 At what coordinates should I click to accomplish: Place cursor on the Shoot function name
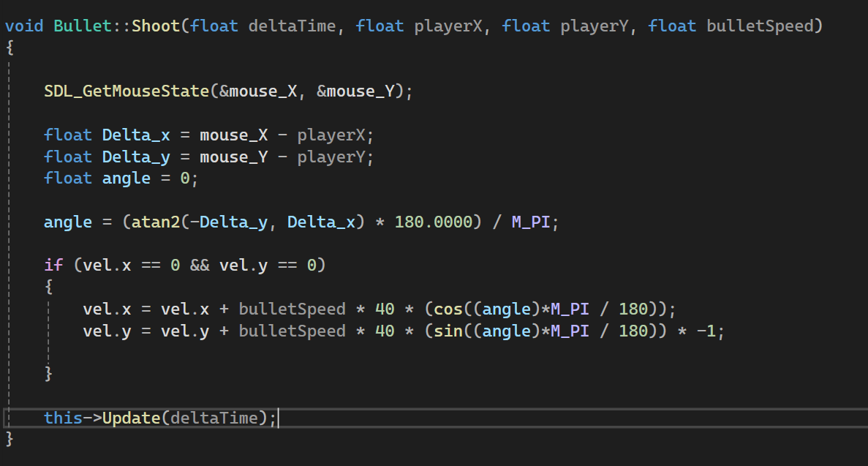(x=156, y=26)
